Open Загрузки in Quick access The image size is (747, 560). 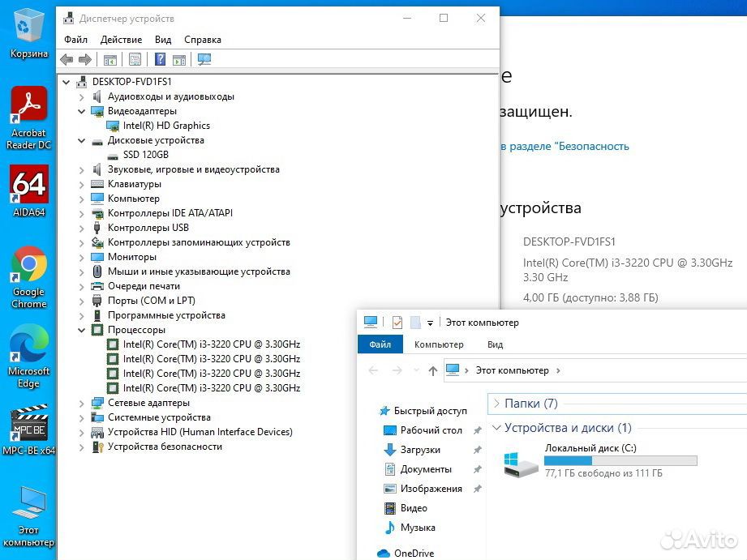420,450
